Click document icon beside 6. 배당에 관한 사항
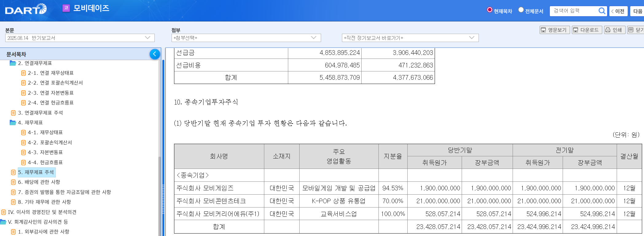Screen dimensions: 644x236 point(13,182)
